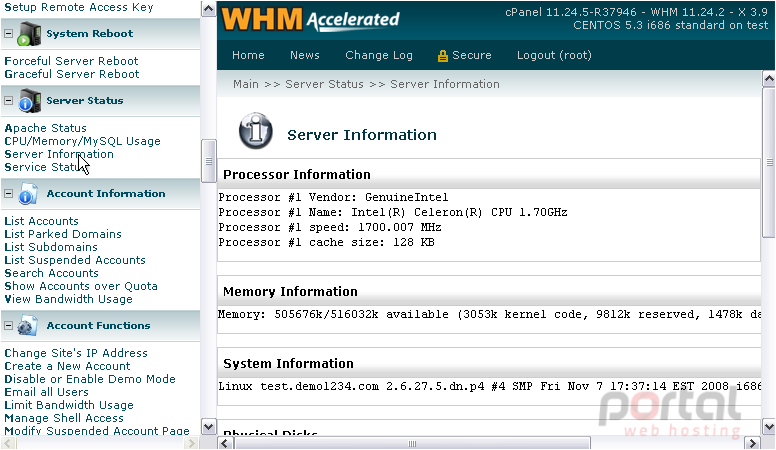Open List Subdomains

[x=51, y=247]
